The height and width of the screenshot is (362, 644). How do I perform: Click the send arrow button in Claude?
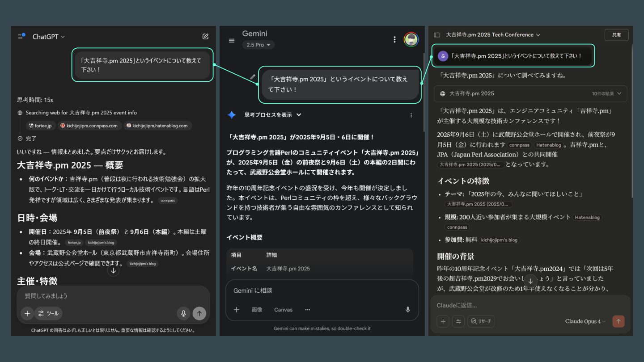pyautogui.click(x=619, y=321)
